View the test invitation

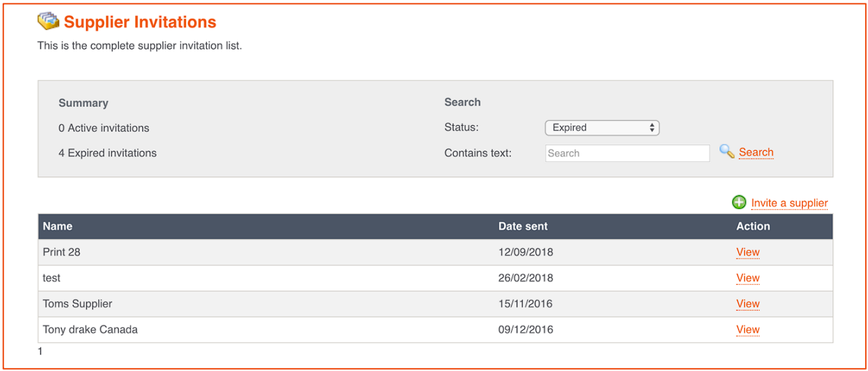coord(748,278)
